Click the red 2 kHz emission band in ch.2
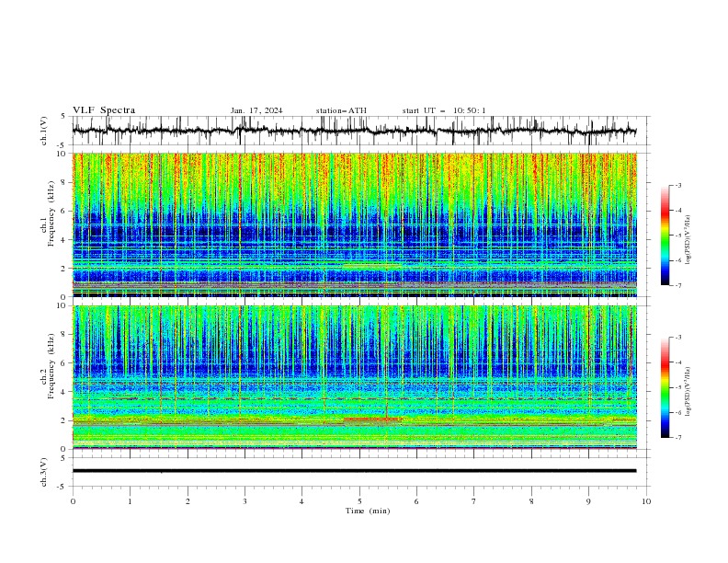This screenshot has width=728, height=563. (x=373, y=419)
